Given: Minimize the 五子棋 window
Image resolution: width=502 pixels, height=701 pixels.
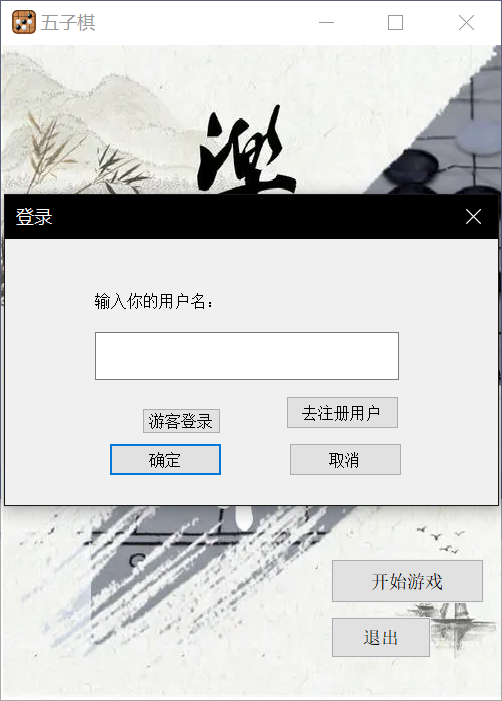Looking at the screenshot, I should point(326,22).
